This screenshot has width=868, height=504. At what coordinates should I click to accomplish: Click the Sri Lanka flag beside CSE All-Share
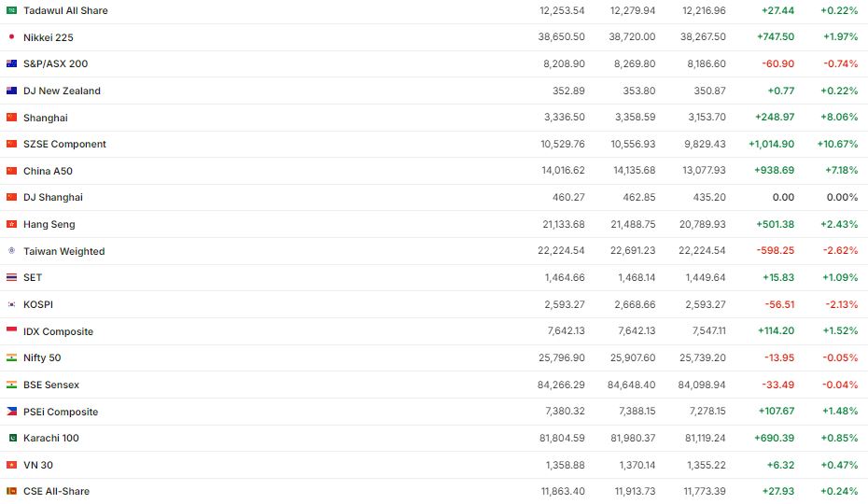pos(11,491)
